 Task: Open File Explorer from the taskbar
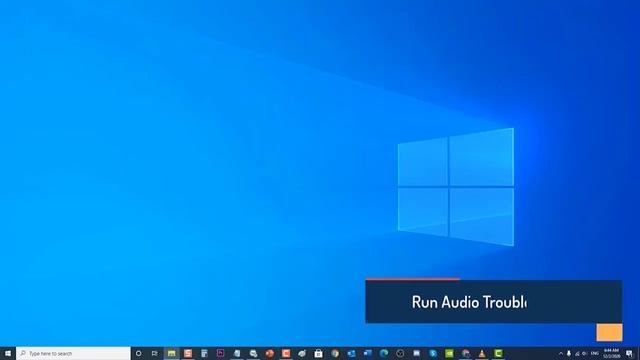171,353
